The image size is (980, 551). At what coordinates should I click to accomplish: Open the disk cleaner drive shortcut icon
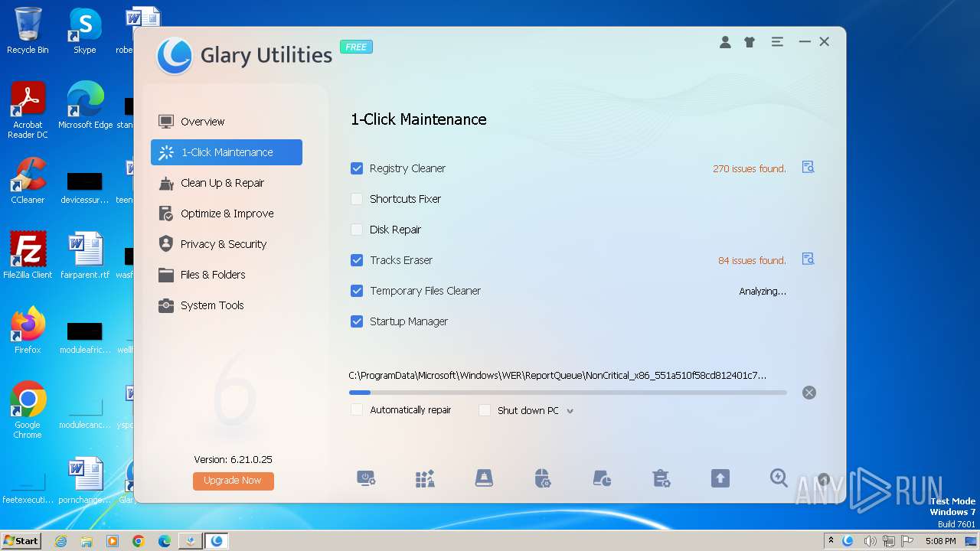(484, 479)
